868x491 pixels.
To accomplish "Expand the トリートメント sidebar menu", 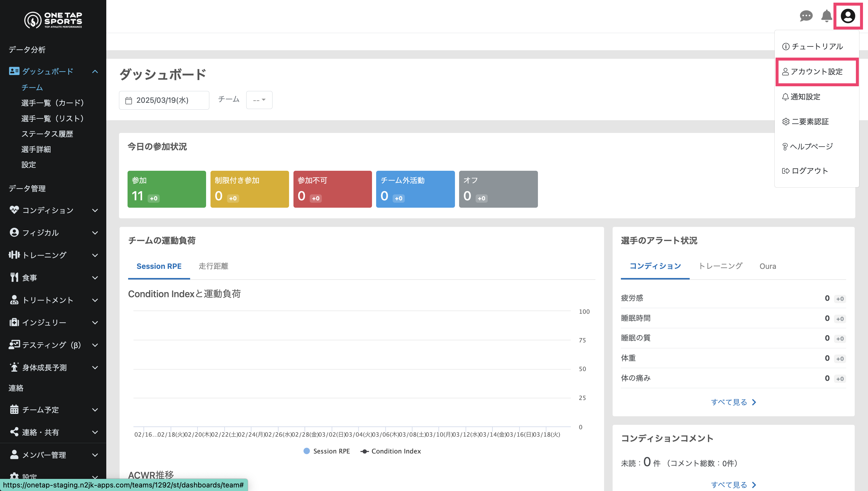I will pos(95,300).
